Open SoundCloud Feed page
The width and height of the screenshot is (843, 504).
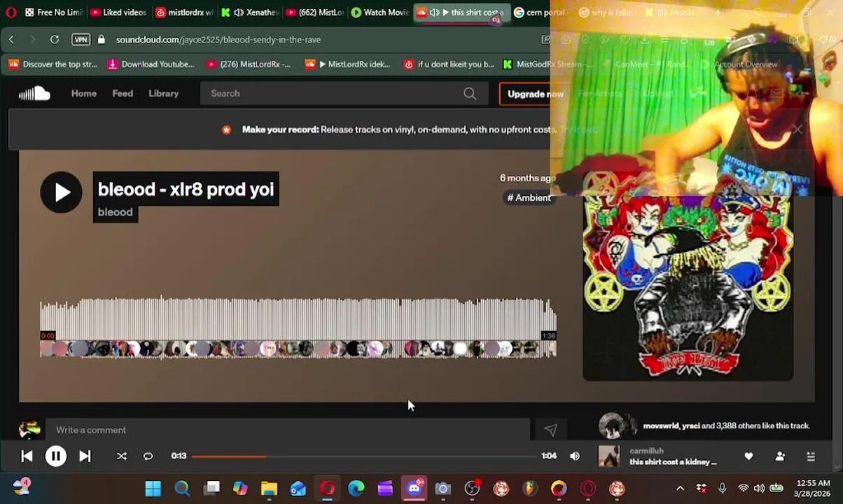(x=123, y=93)
